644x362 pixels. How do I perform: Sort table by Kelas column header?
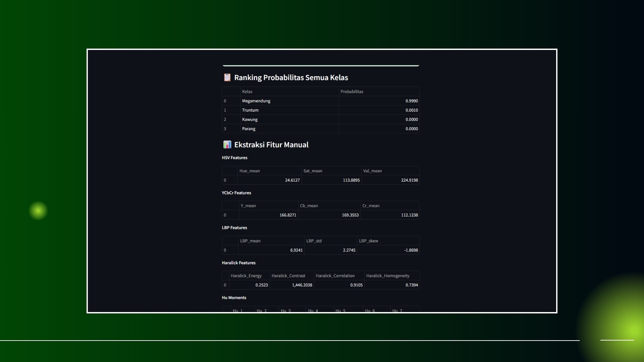(x=247, y=92)
